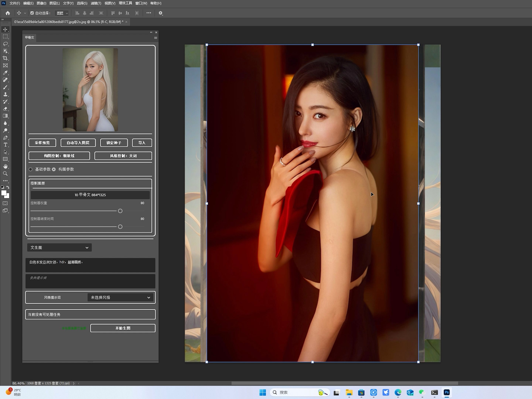Open the 编辑(E) menu
Image resolution: width=532 pixels, height=399 pixels.
pyautogui.click(x=28, y=3)
